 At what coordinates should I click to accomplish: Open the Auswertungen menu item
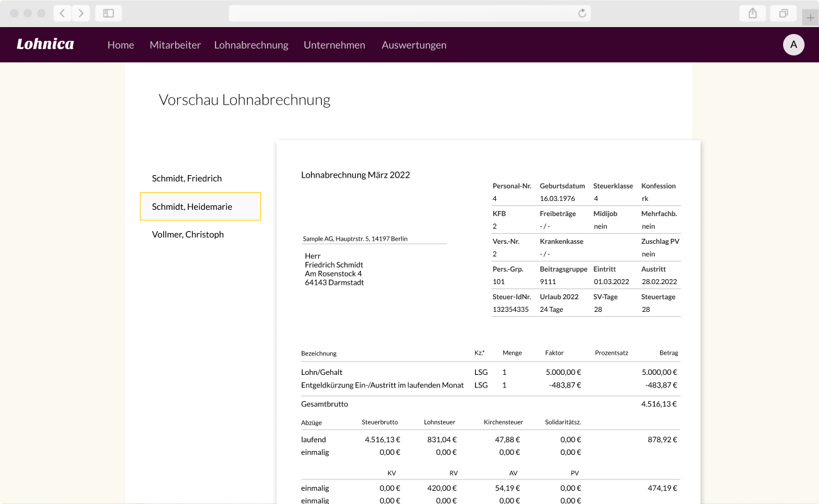[x=414, y=45]
